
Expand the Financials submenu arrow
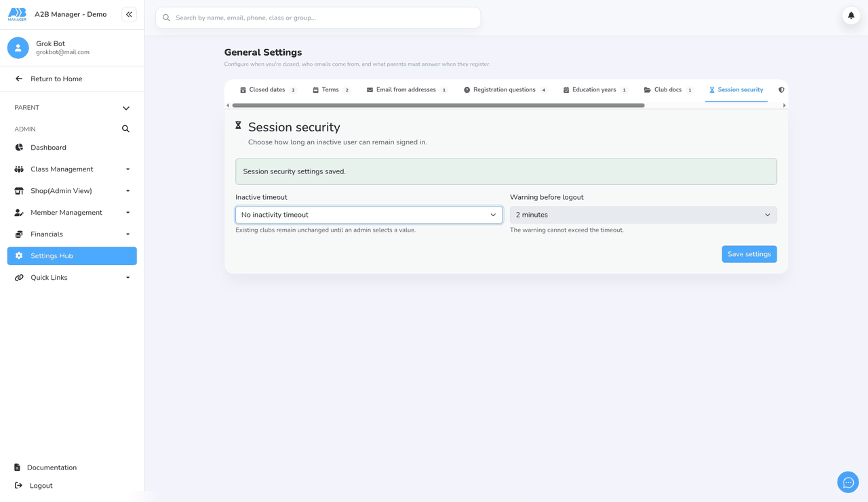pyautogui.click(x=127, y=234)
